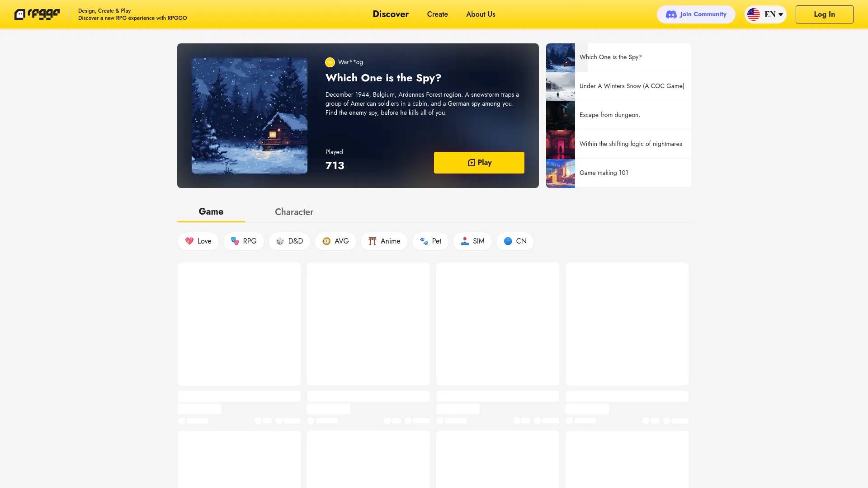868x488 pixels.
Task: Open the Create menu item
Action: coord(437,14)
